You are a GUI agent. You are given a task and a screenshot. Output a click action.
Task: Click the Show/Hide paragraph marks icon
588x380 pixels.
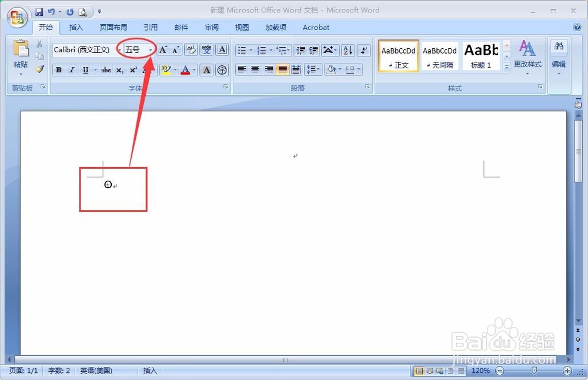click(x=363, y=50)
